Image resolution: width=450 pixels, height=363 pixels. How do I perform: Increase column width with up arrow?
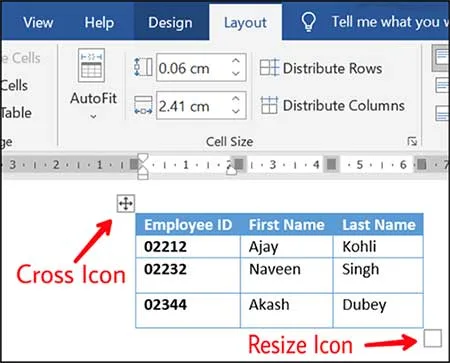point(236,99)
